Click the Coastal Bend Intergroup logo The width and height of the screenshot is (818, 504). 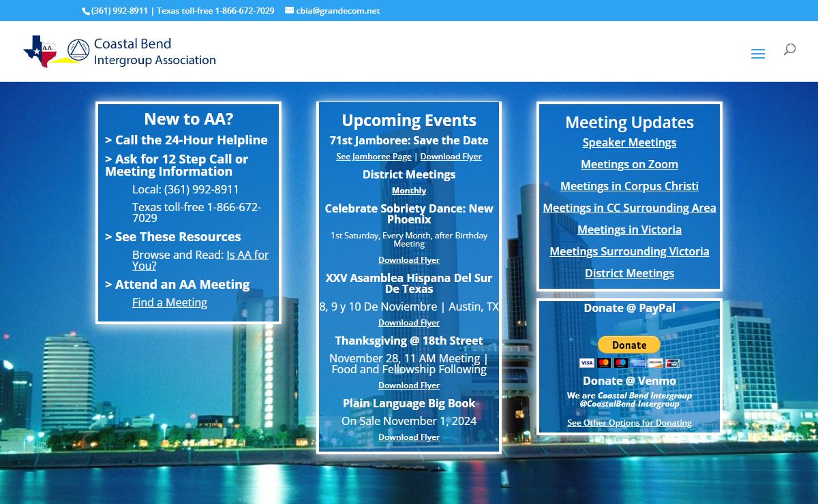coord(120,52)
